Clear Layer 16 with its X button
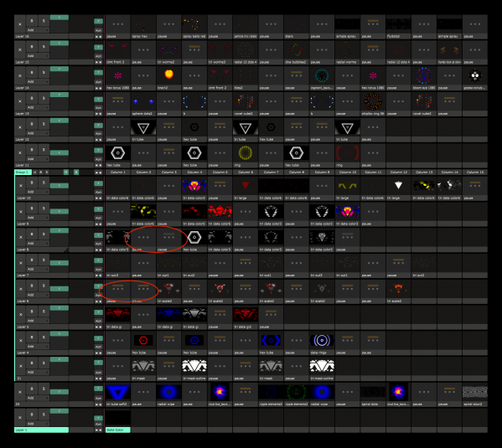 pyautogui.click(x=20, y=24)
